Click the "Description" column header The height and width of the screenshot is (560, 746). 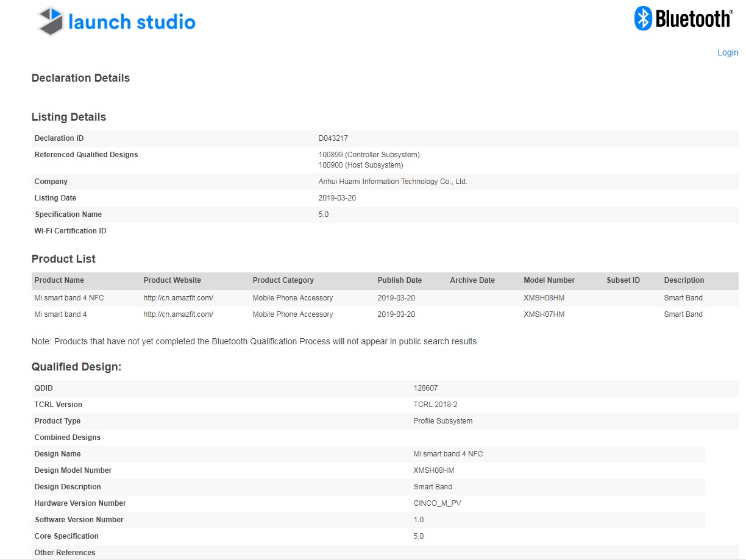coord(684,280)
